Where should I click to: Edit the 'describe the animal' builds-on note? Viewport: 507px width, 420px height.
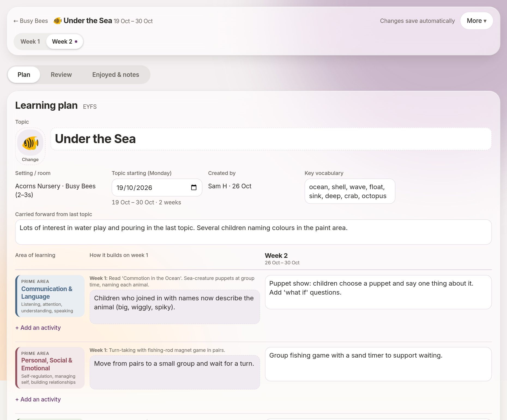pos(174,307)
